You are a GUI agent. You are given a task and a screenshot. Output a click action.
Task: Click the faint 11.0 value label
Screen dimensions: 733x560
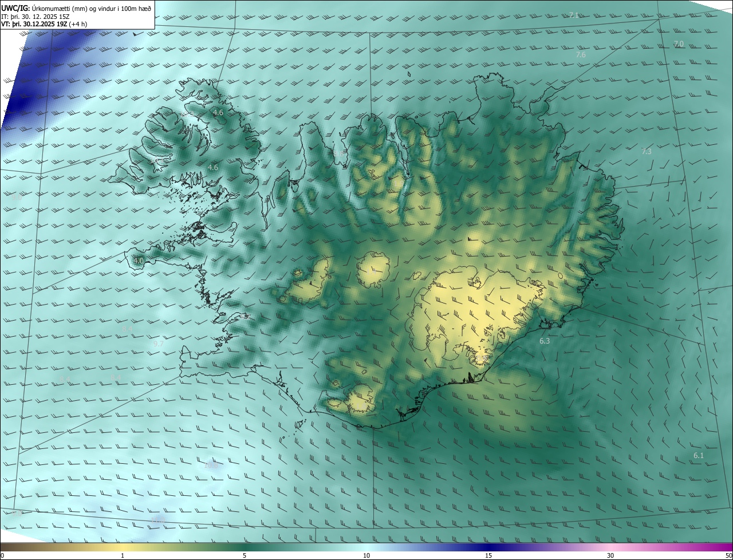point(158,520)
